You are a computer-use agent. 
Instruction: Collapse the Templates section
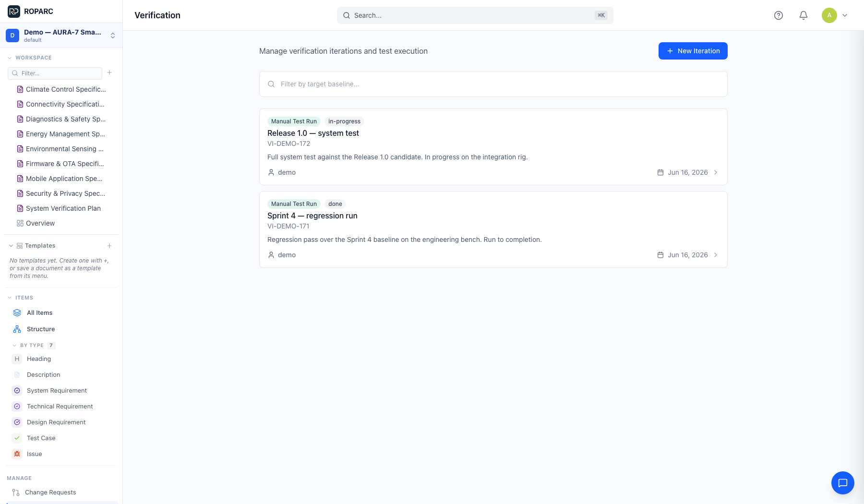click(11, 246)
